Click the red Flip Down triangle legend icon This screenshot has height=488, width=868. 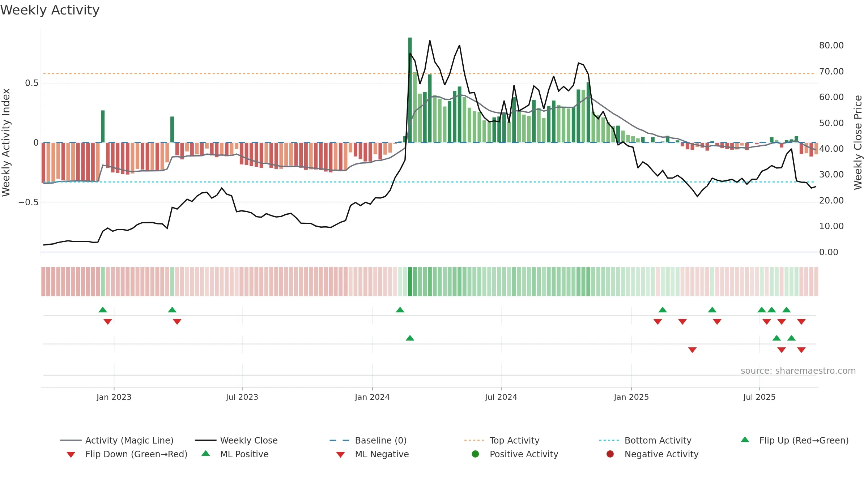[x=71, y=455]
